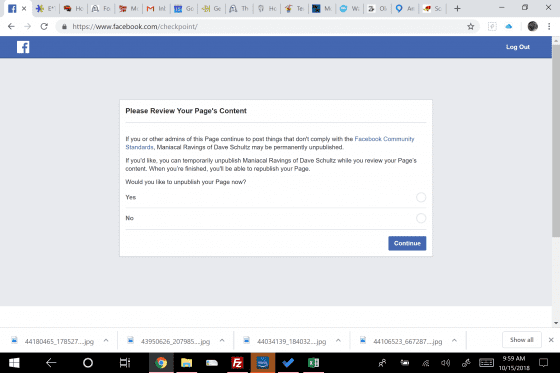560x373 pixels.
Task: Click the volume icon in the system tray
Action: click(445, 363)
